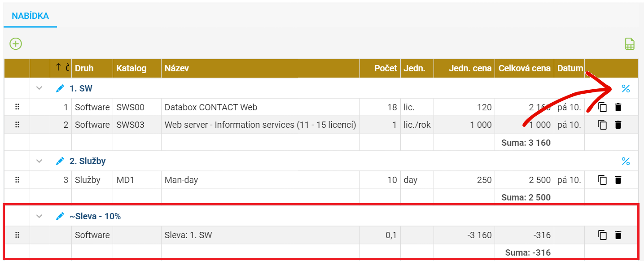Apply percent discount to 1. SW group
The height and width of the screenshot is (261, 644).
[626, 89]
